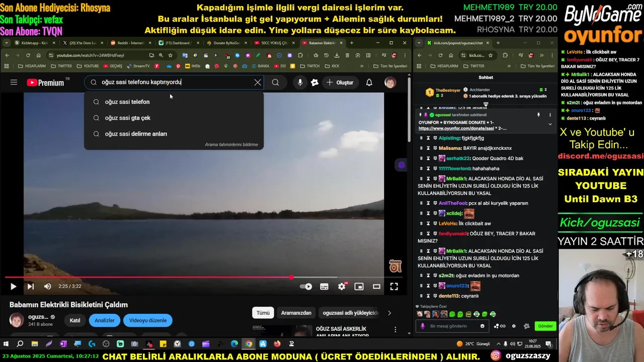The width and height of the screenshot is (644, 362).
Task: Reload the Kick chat window
Action: (440, 55)
